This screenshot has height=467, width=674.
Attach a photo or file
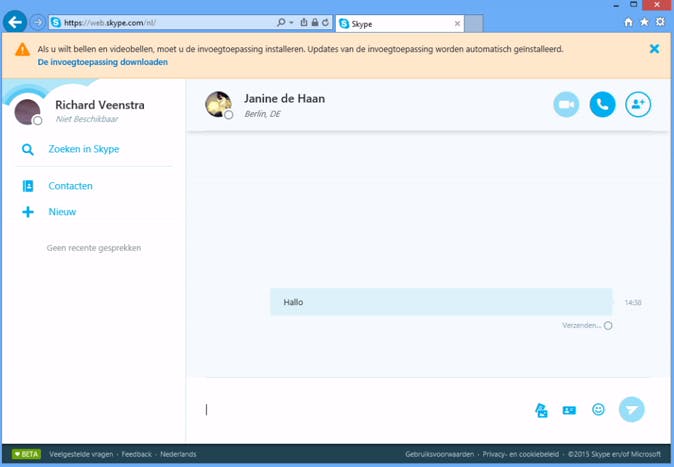[541, 410]
